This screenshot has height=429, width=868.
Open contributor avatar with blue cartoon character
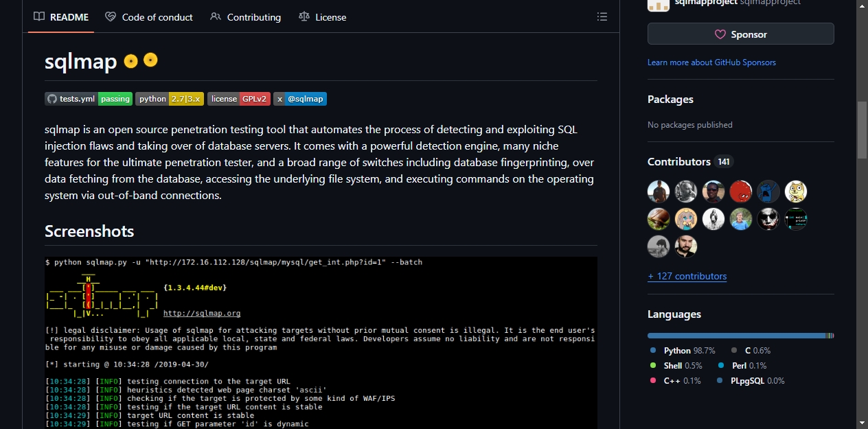[768, 192]
